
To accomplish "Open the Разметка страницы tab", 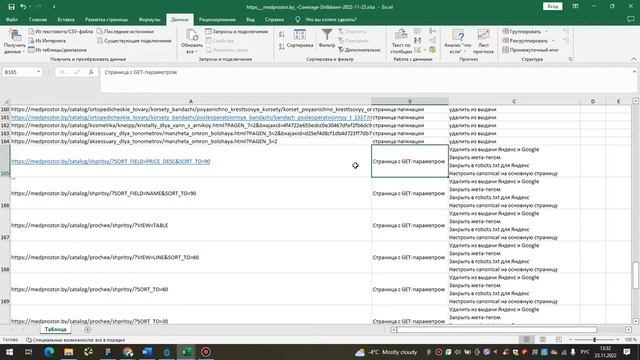I will [x=106, y=20].
